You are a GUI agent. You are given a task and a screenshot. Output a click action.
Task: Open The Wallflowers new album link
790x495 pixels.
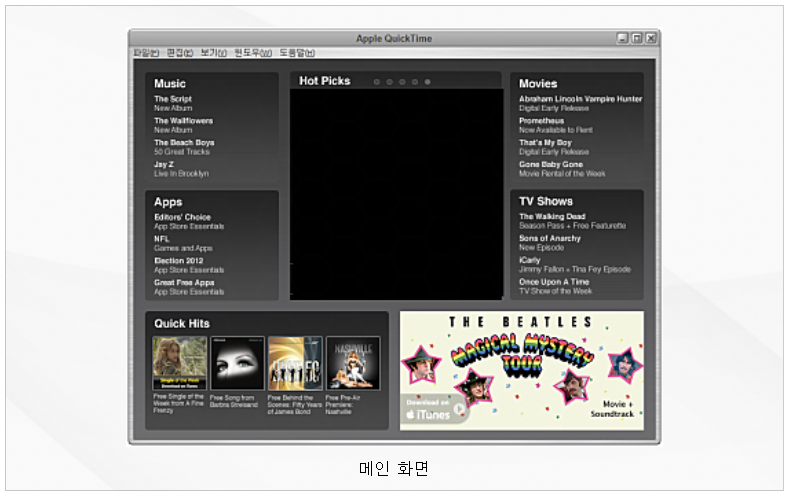(x=183, y=125)
